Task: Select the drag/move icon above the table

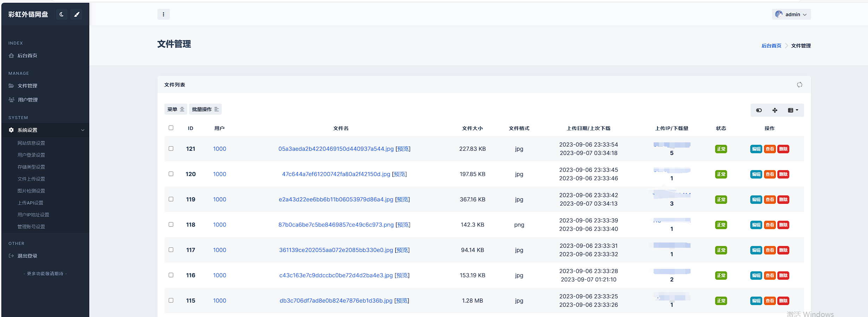Action: pyautogui.click(x=775, y=110)
